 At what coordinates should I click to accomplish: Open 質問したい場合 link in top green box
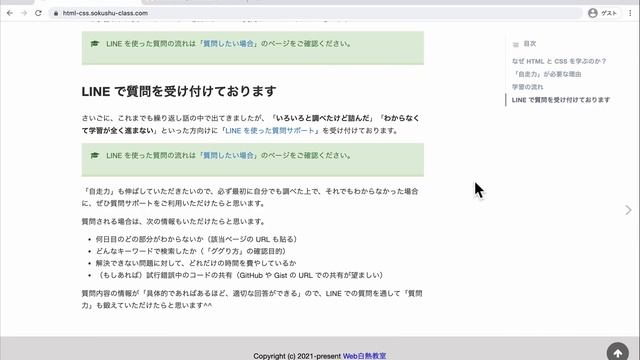click(228, 44)
